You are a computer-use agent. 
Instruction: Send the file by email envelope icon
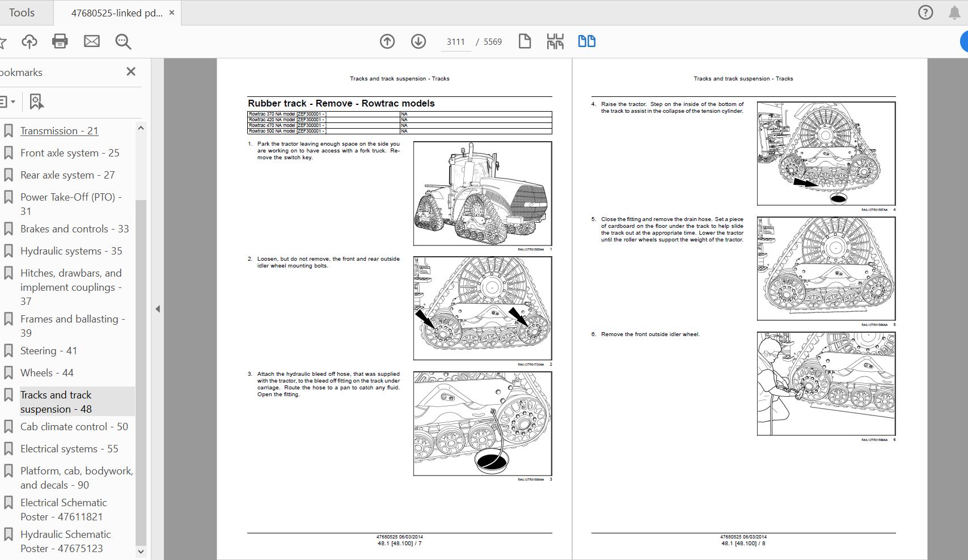[x=91, y=41]
